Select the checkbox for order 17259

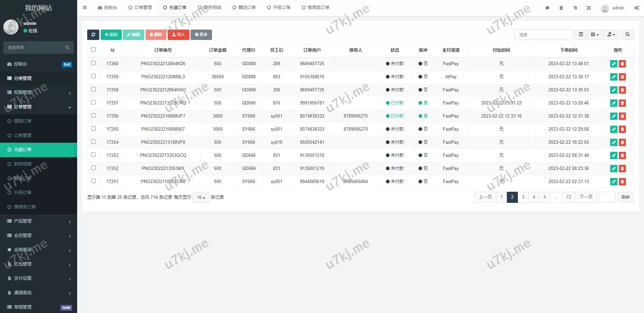pos(94,76)
